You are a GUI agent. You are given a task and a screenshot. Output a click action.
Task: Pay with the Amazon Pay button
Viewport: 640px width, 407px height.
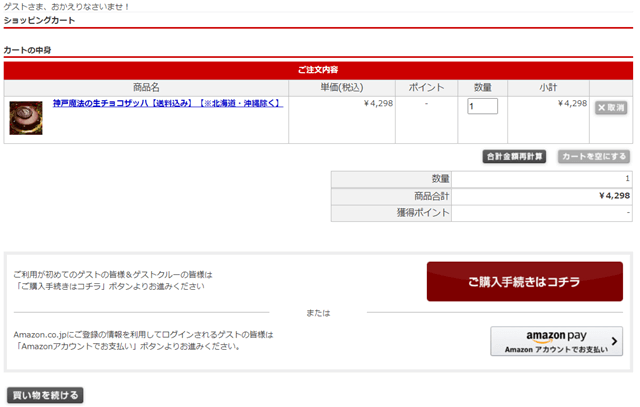556,341
